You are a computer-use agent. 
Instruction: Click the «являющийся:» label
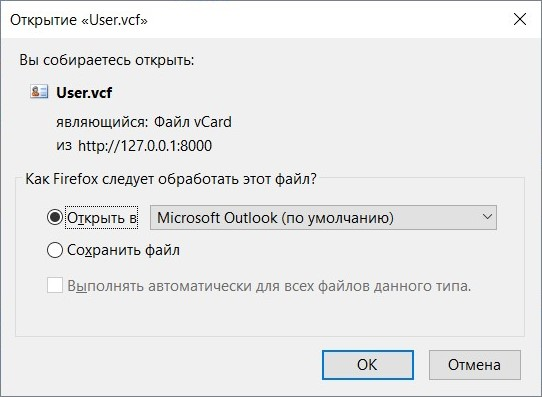pos(102,122)
